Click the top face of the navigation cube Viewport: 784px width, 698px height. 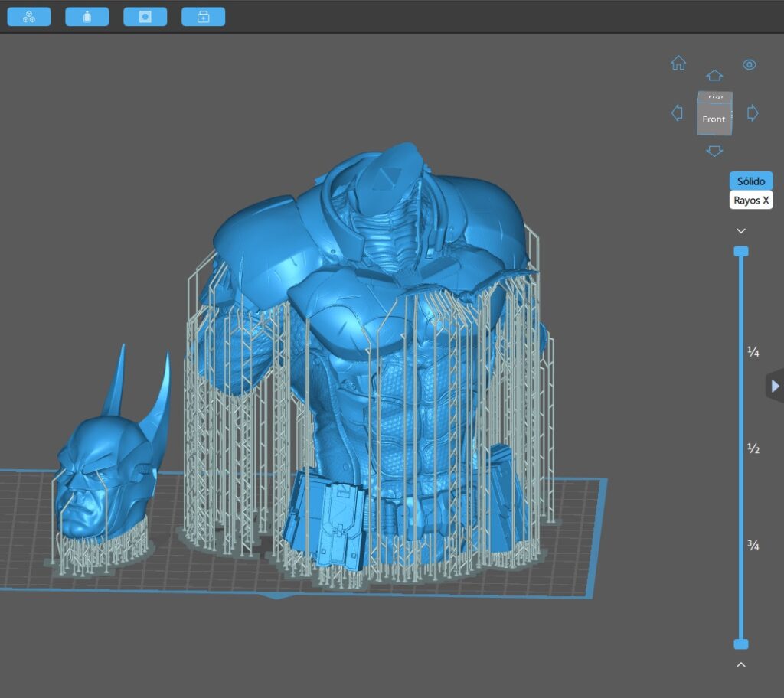coord(715,97)
